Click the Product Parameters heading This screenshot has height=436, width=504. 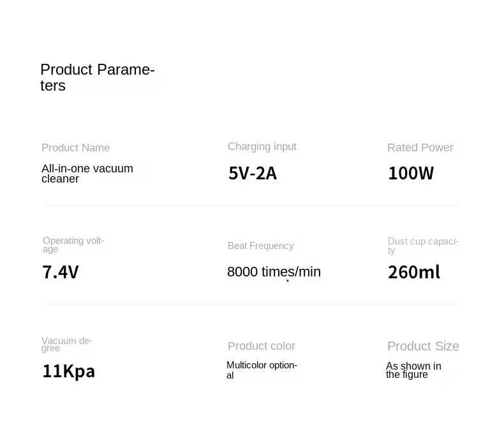point(98,77)
